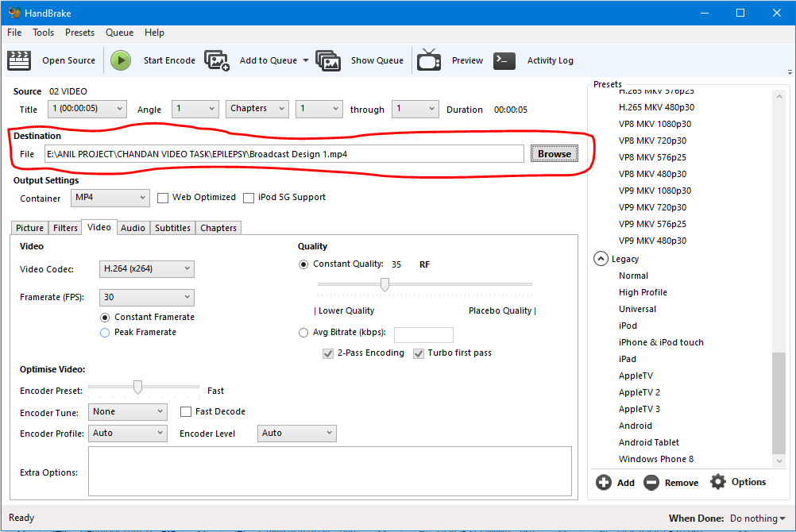796x532 pixels.
Task: Open the Title dropdown
Action: click(87, 109)
